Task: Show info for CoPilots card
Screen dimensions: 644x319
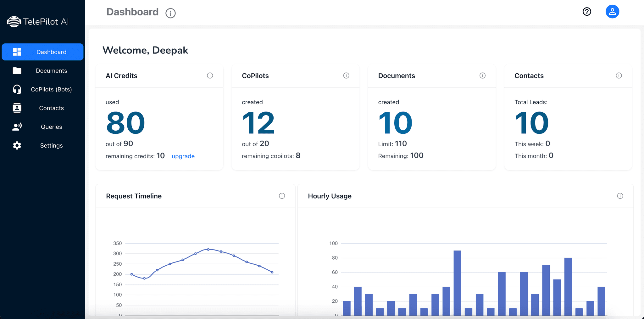Action: [346, 76]
